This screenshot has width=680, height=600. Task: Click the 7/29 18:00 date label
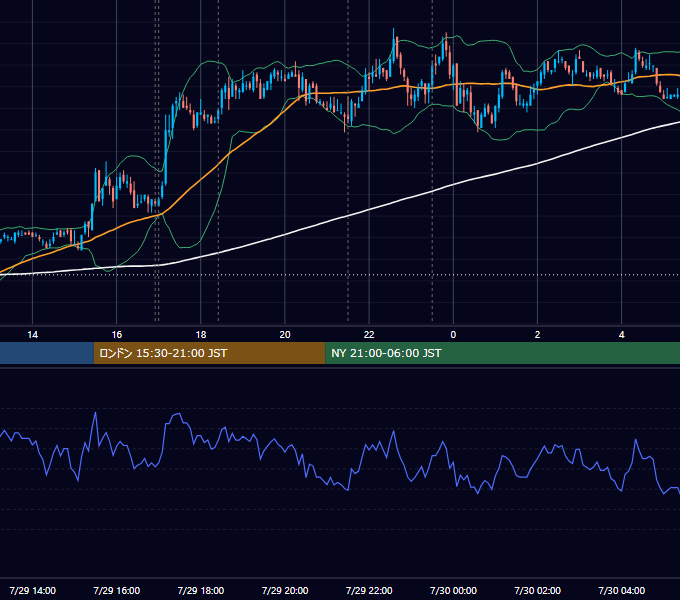click(x=201, y=590)
